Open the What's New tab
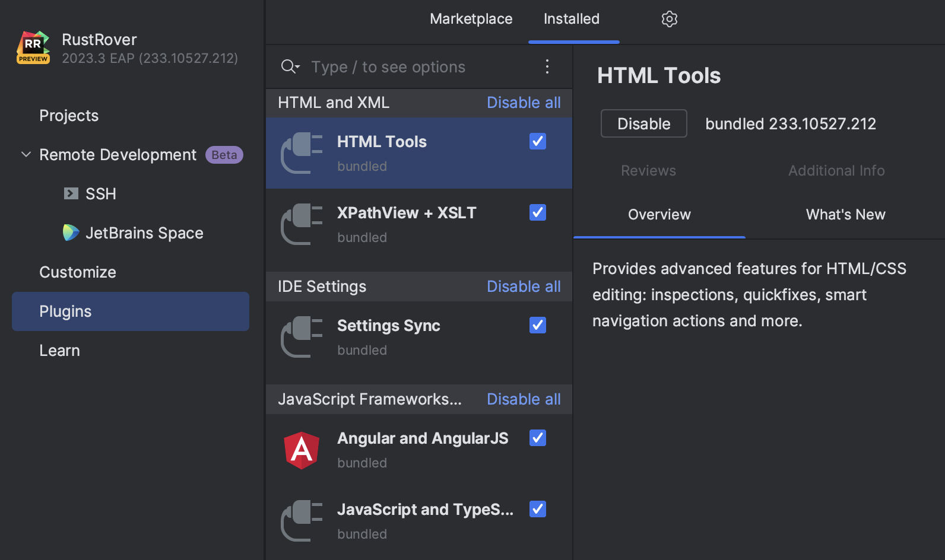This screenshot has width=945, height=560. (845, 214)
